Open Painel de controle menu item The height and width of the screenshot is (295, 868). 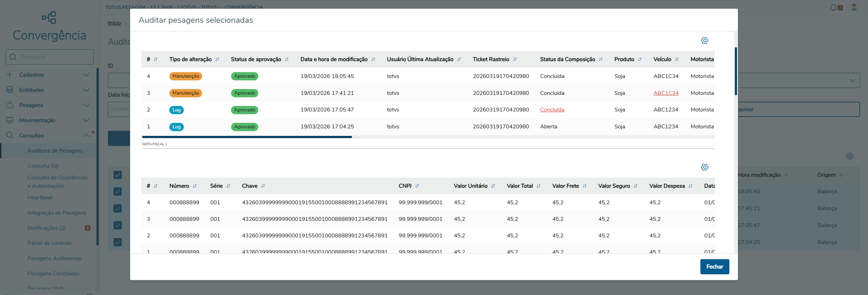pos(49,243)
